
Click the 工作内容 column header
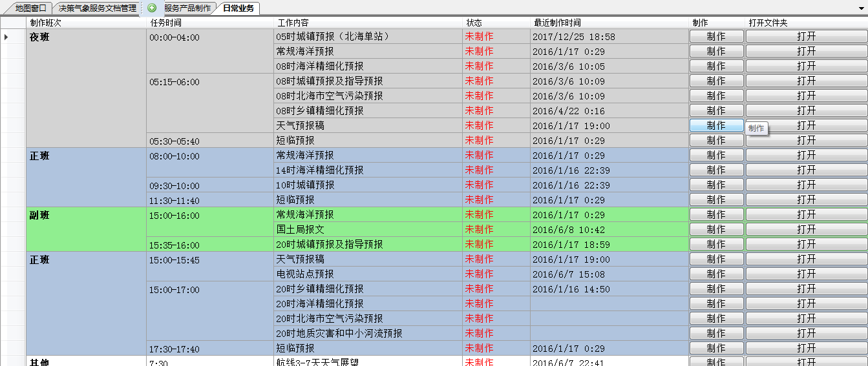click(x=295, y=23)
